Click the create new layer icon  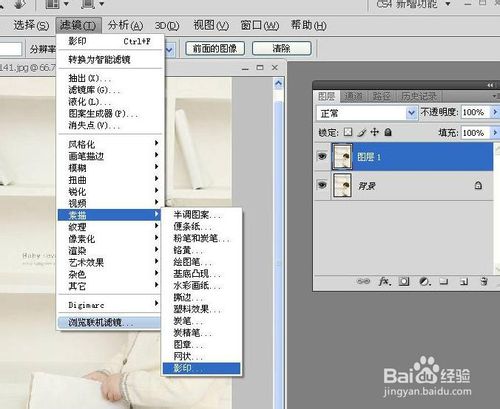pyautogui.click(x=464, y=282)
